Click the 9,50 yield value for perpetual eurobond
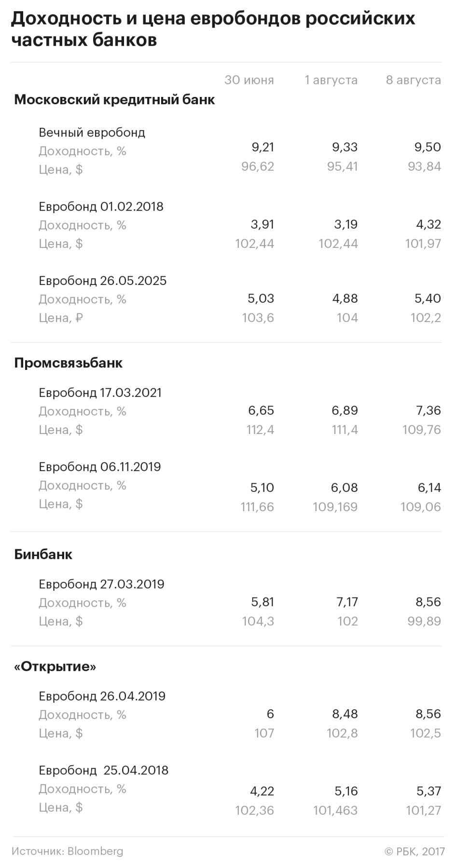 [428, 147]
